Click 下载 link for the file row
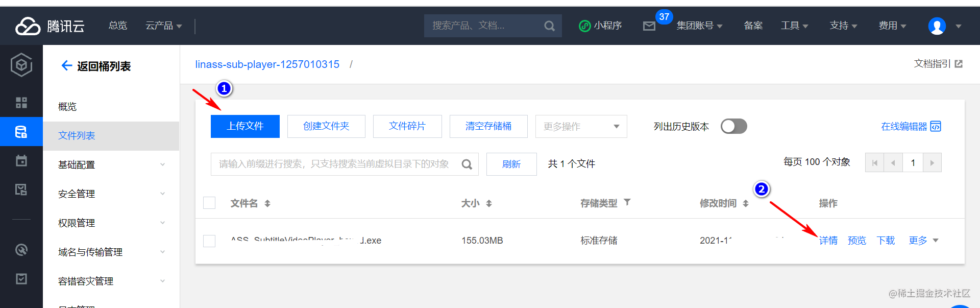The image size is (980, 308). tap(886, 241)
